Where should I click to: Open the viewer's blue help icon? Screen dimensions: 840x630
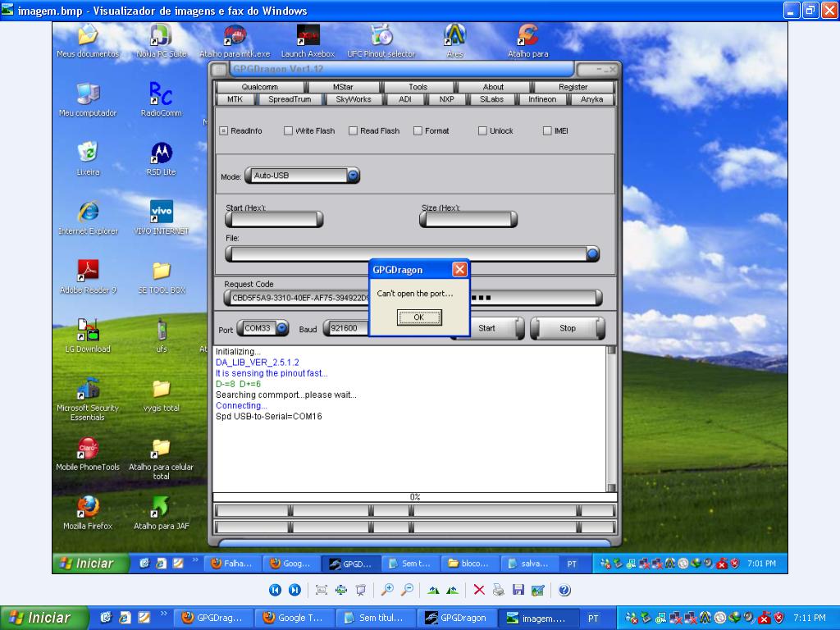[x=564, y=590]
